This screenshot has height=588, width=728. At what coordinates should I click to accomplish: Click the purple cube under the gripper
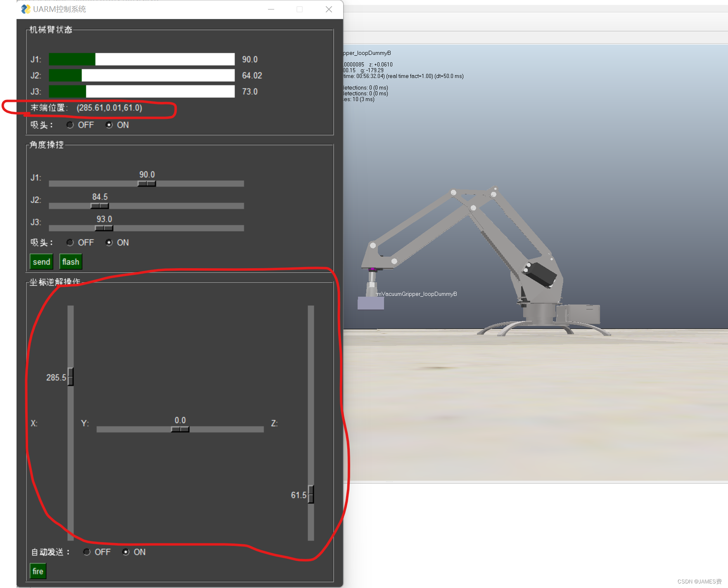point(371,303)
